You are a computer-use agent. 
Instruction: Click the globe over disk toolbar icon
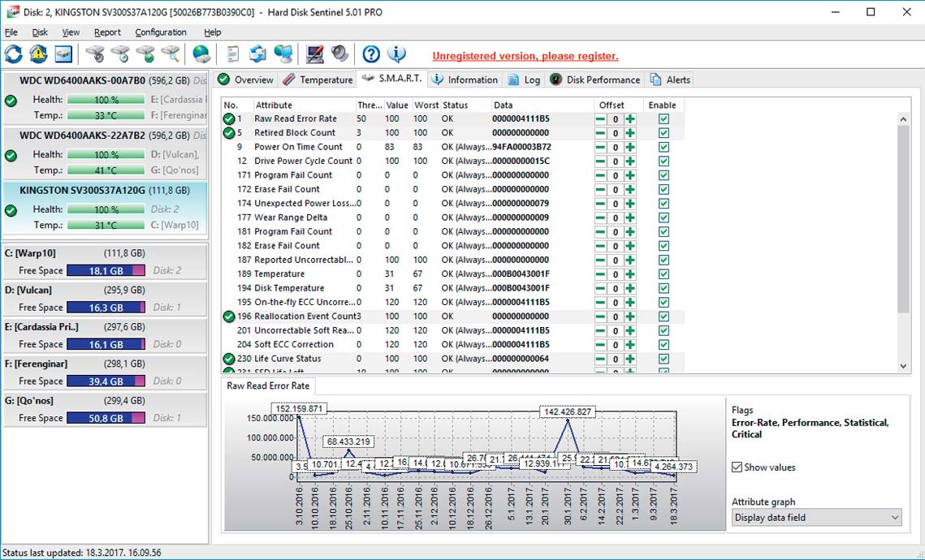[201, 55]
